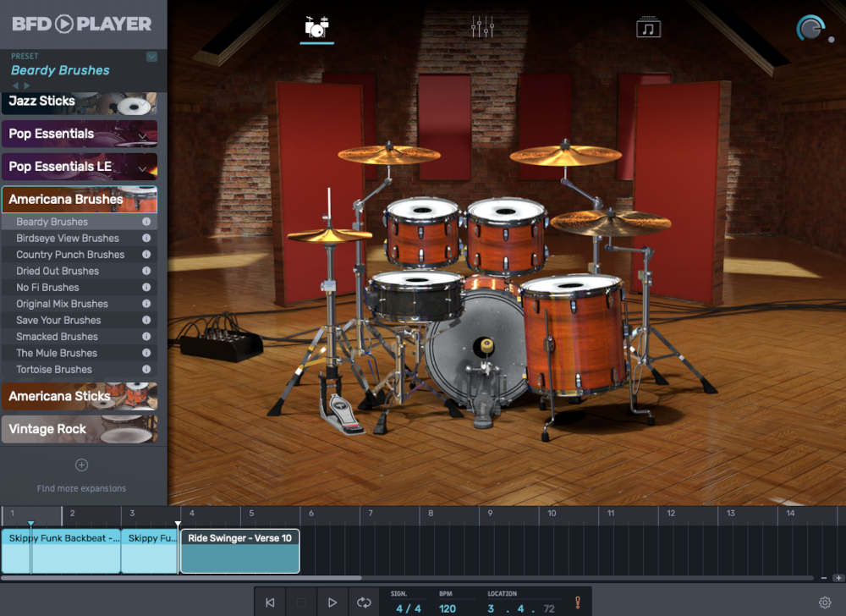Adjust the master volume knob at top right
This screenshot has width=846, height=616.
pos(810,26)
